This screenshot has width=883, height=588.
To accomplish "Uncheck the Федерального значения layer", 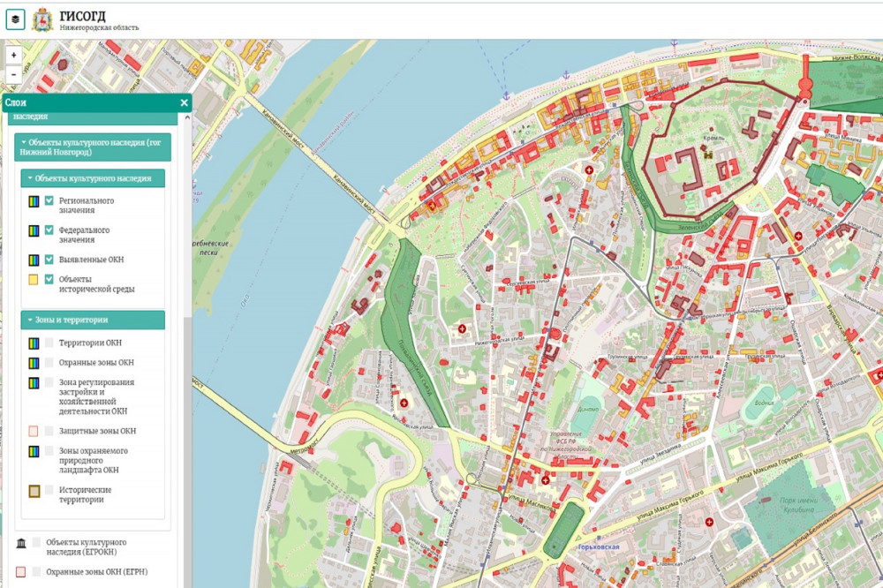I will click(x=50, y=230).
